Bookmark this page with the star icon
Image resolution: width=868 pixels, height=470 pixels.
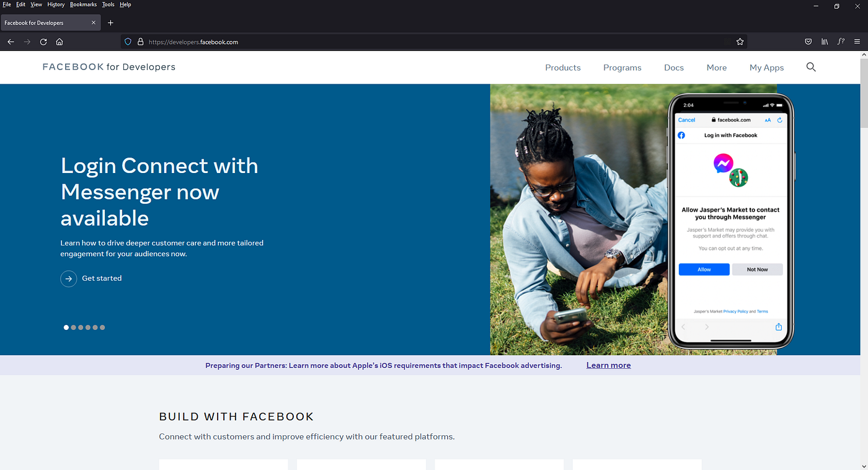point(740,42)
